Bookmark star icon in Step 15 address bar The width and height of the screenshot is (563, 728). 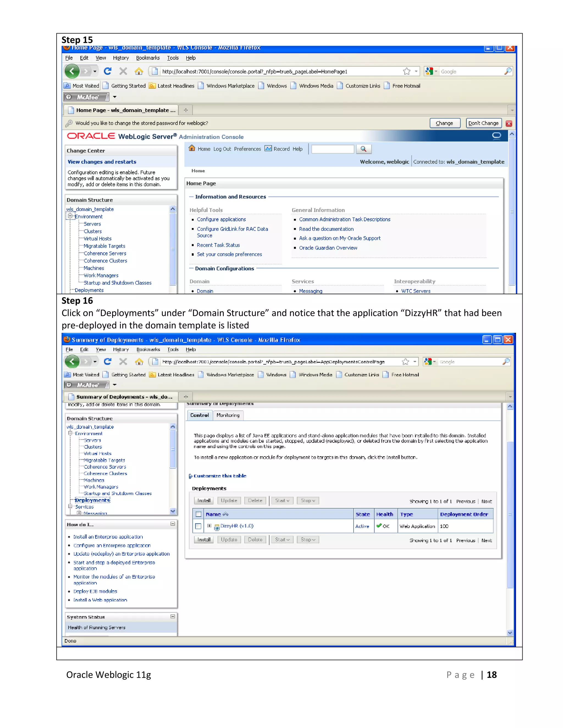tap(407, 71)
